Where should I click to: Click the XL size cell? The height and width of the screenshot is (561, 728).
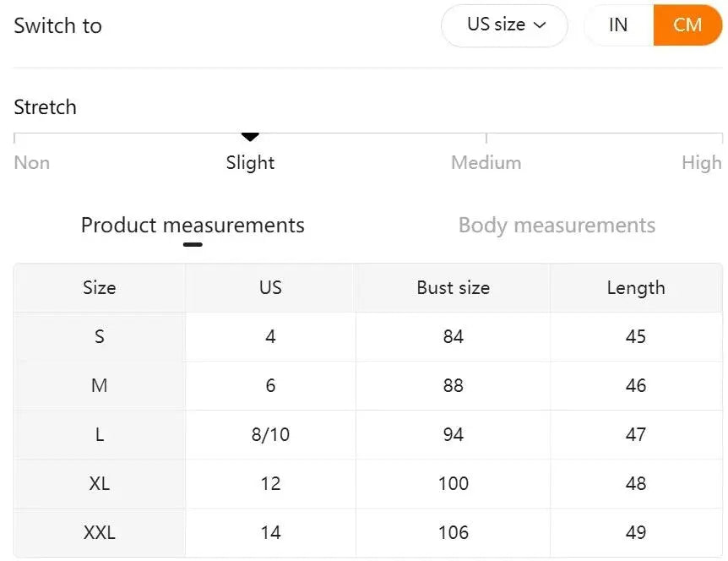click(x=99, y=483)
